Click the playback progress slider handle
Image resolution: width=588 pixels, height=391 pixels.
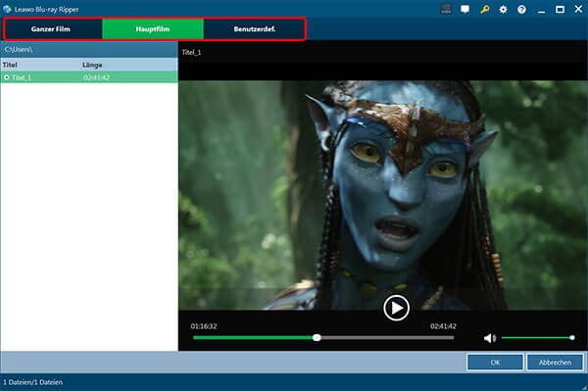[x=317, y=338]
